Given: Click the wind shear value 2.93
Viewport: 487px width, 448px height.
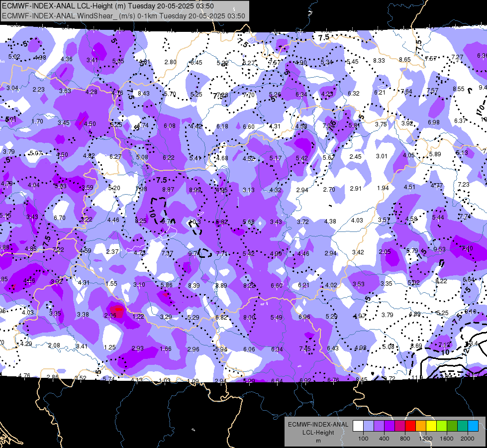Looking at the screenshot, I should point(137,348).
